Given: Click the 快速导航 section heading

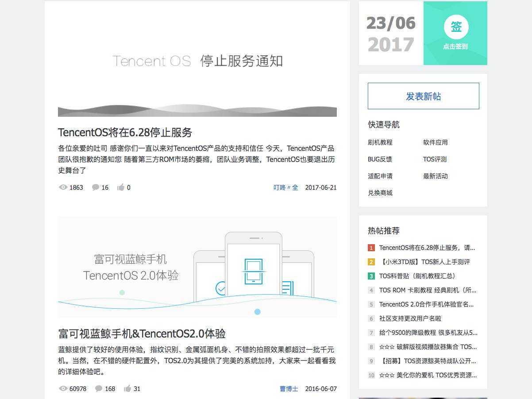Looking at the screenshot, I should tap(384, 125).
